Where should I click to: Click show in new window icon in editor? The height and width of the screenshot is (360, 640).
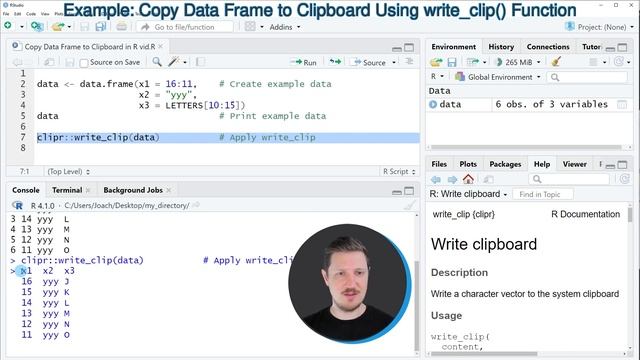49,62
